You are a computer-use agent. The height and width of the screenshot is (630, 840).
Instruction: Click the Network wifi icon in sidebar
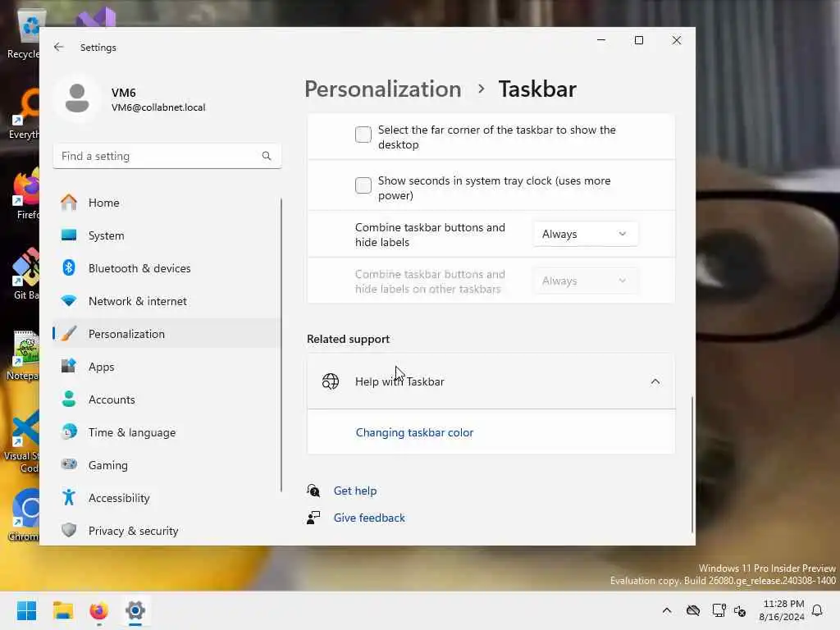point(69,301)
